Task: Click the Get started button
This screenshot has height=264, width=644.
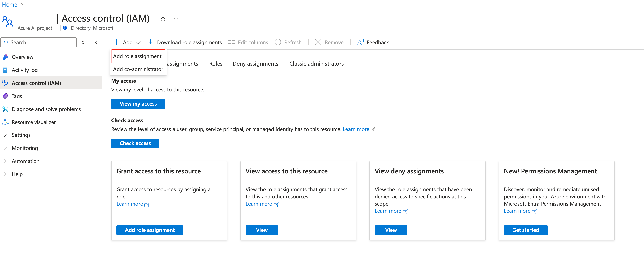Action: [x=525, y=230]
